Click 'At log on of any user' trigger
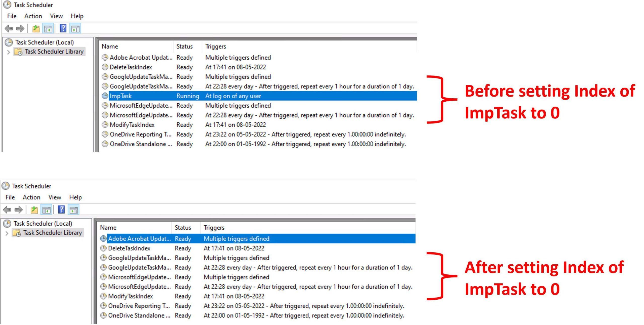 [x=233, y=96]
